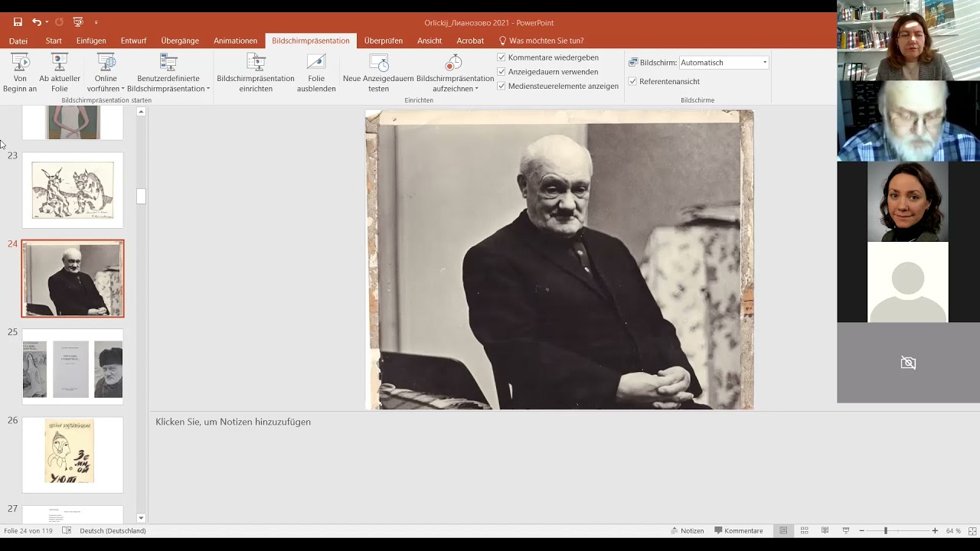This screenshot has width=980, height=551.
Task: Switch to Normal view icon
Action: tap(783, 530)
